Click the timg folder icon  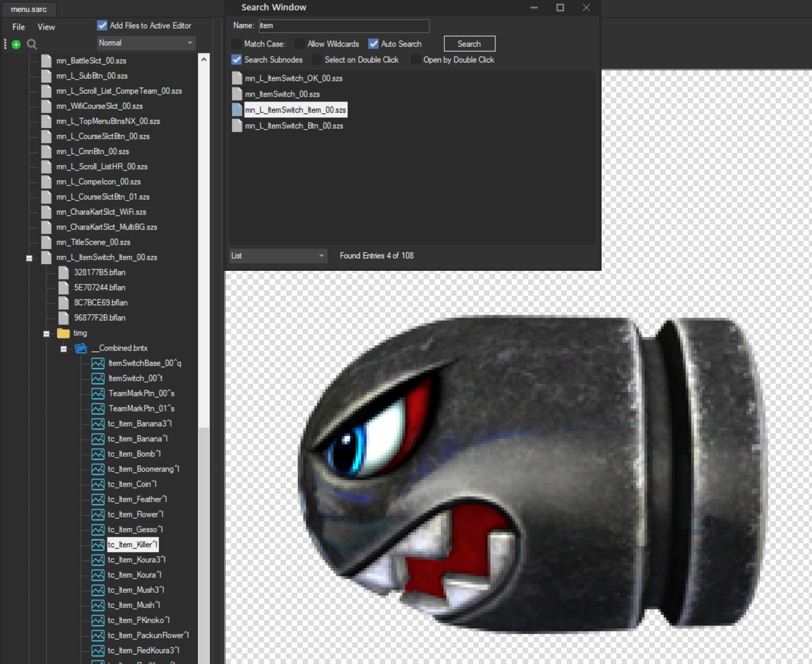tap(64, 333)
